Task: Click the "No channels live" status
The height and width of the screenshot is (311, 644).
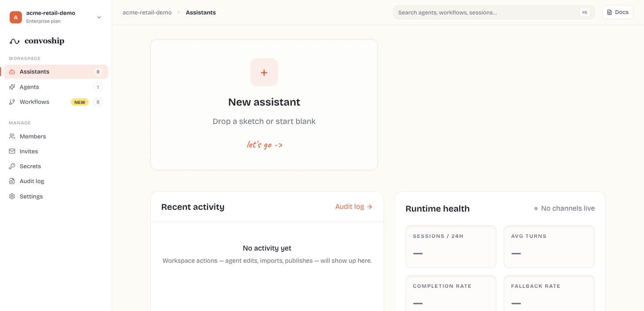Action: 564,209
